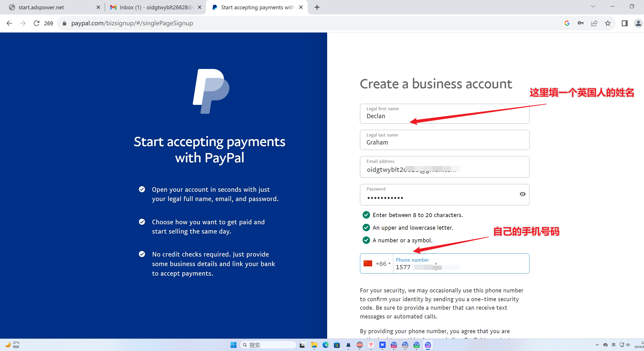Open the browser side panel icon
Viewport: 644px width, 351px height.
(x=625, y=23)
